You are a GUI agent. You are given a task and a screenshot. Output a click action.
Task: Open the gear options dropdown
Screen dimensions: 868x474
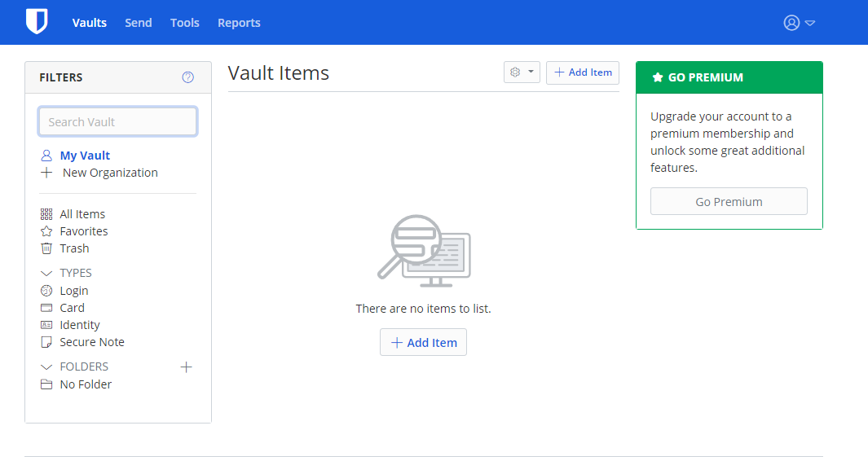coord(522,72)
